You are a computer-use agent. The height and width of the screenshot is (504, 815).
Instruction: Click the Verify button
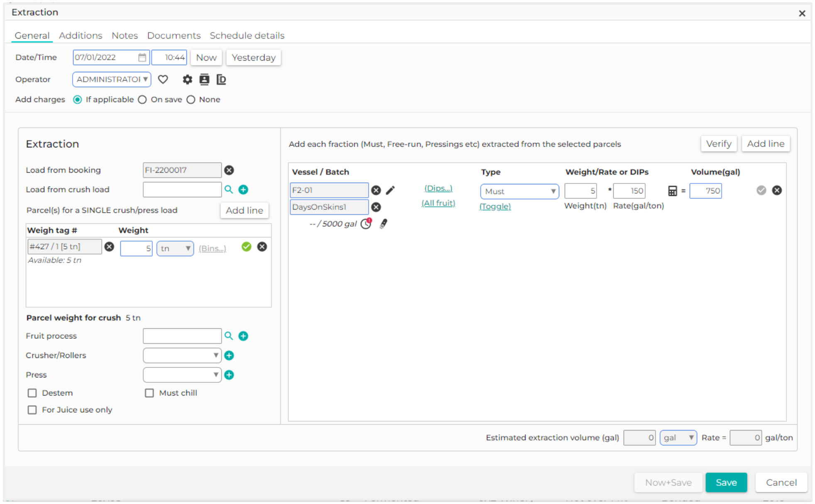[x=719, y=144]
